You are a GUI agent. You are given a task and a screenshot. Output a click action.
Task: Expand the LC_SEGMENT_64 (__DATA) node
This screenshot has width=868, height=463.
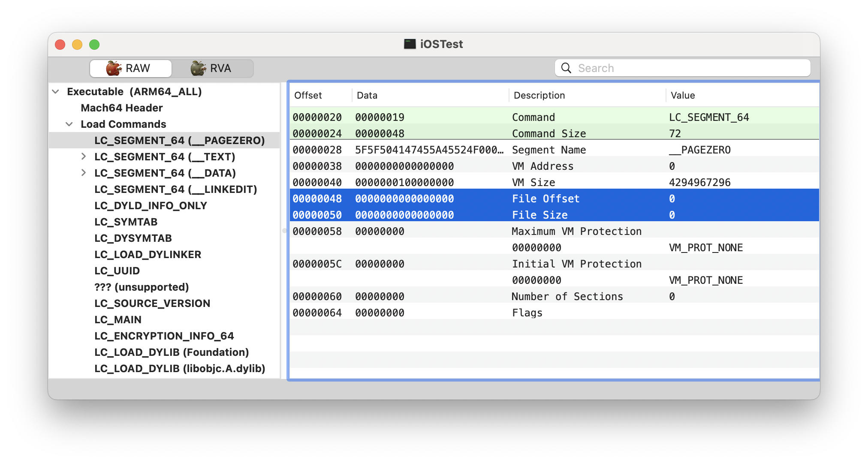coord(84,173)
